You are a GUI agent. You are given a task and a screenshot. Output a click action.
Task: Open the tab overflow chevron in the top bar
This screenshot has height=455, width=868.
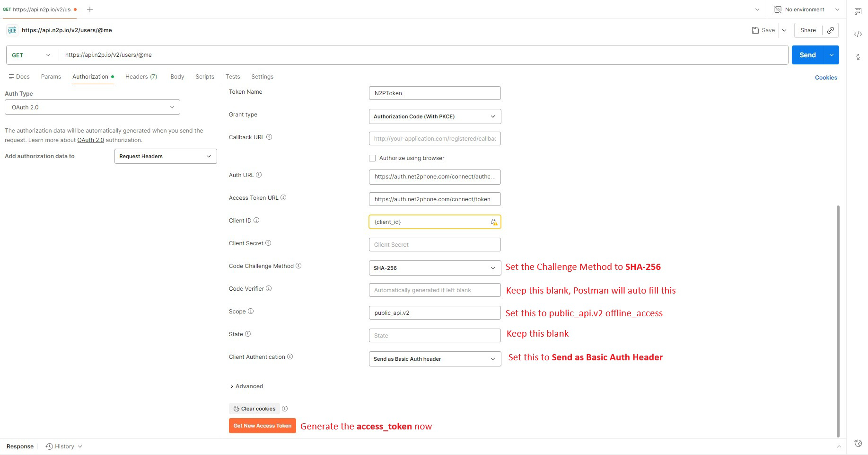(x=757, y=9)
